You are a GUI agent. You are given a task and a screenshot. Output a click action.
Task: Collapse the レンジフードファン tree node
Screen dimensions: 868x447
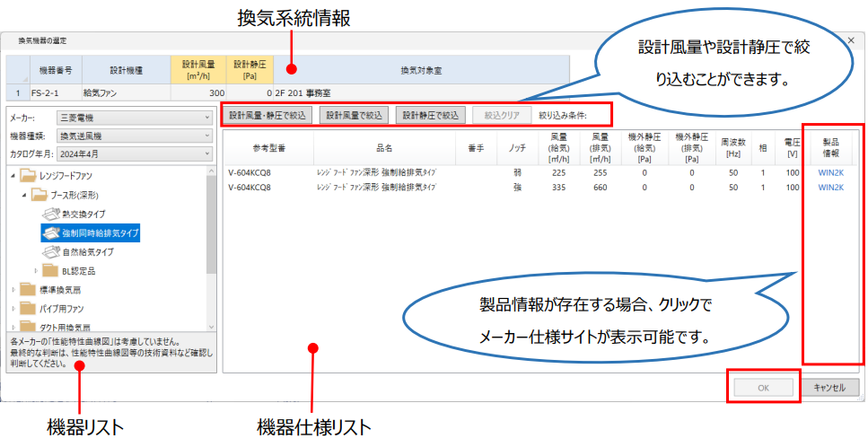tap(13, 176)
